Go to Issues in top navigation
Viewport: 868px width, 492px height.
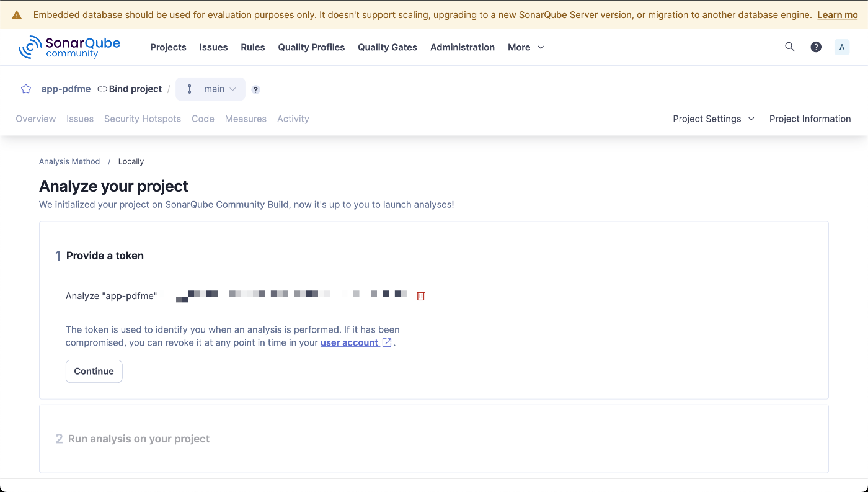(x=213, y=47)
